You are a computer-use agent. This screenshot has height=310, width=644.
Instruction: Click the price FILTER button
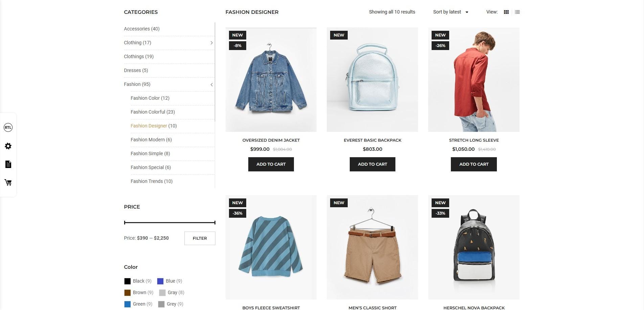tap(200, 238)
